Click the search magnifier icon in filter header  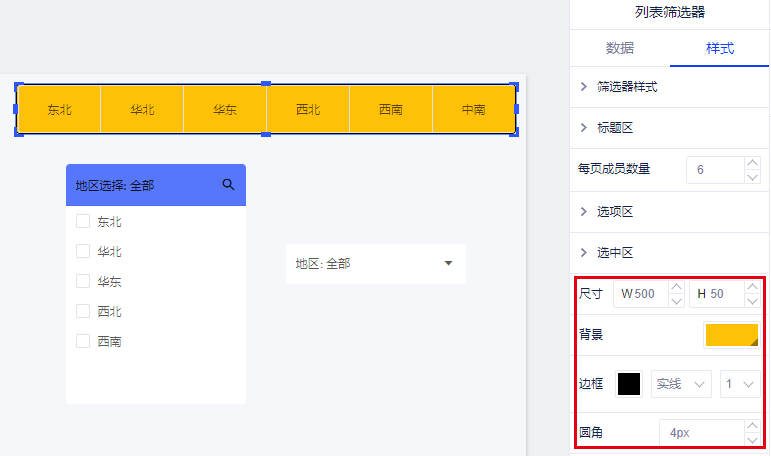tap(228, 184)
